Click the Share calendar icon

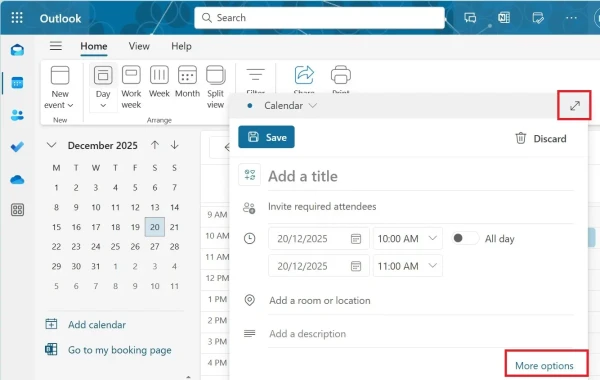304,75
